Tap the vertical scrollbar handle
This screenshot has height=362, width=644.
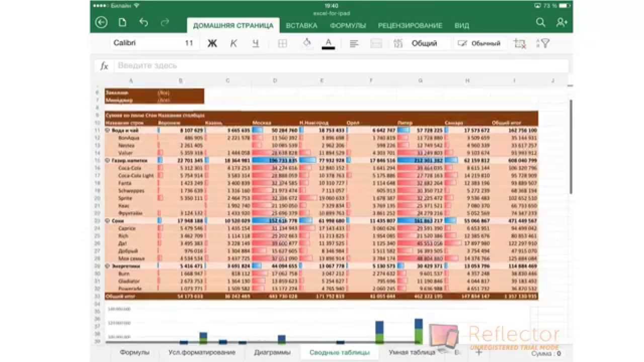click(x=571, y=146)
